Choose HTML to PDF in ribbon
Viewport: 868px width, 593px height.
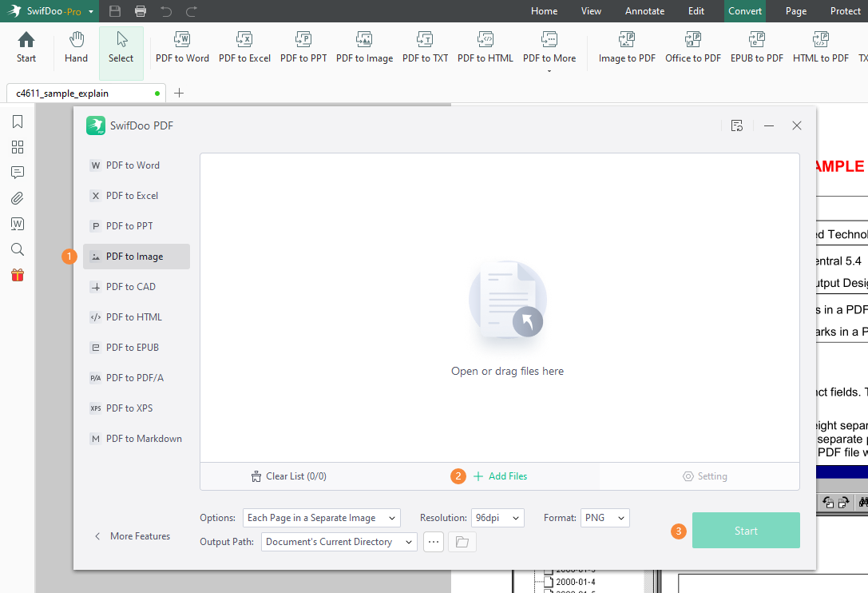(820, 48)
